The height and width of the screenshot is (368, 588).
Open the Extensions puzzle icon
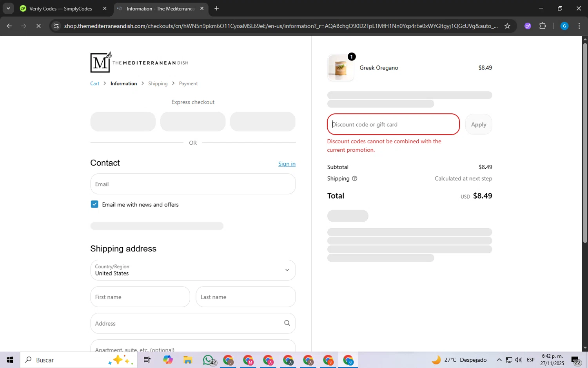(x=543, y=26)
